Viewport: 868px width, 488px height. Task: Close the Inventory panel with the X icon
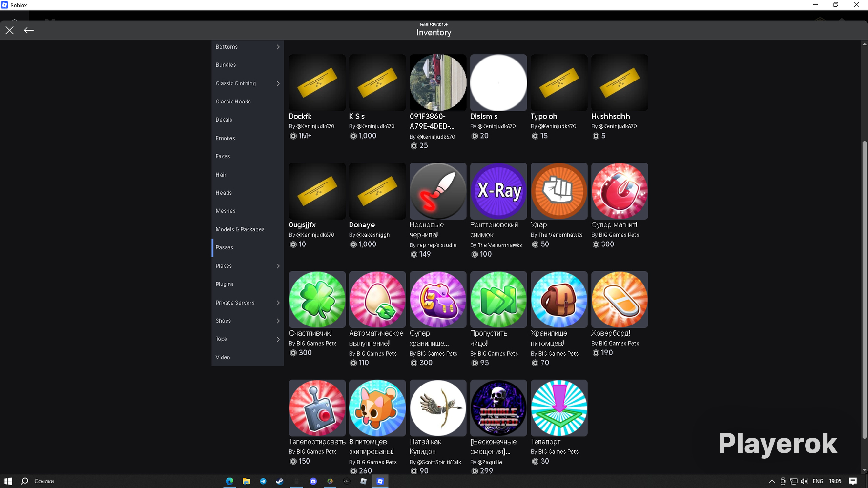click(x=10, y=30)
